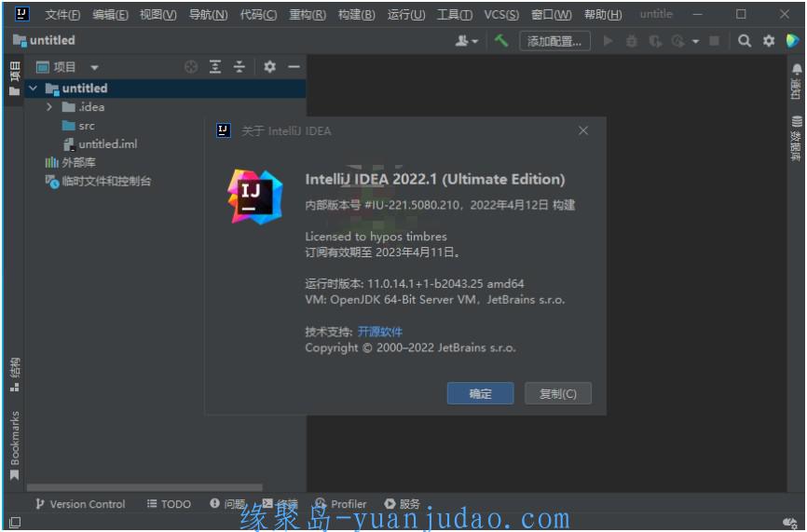Toggle the 数据库 database side panel
807x532 pixels.
(797, 140)
